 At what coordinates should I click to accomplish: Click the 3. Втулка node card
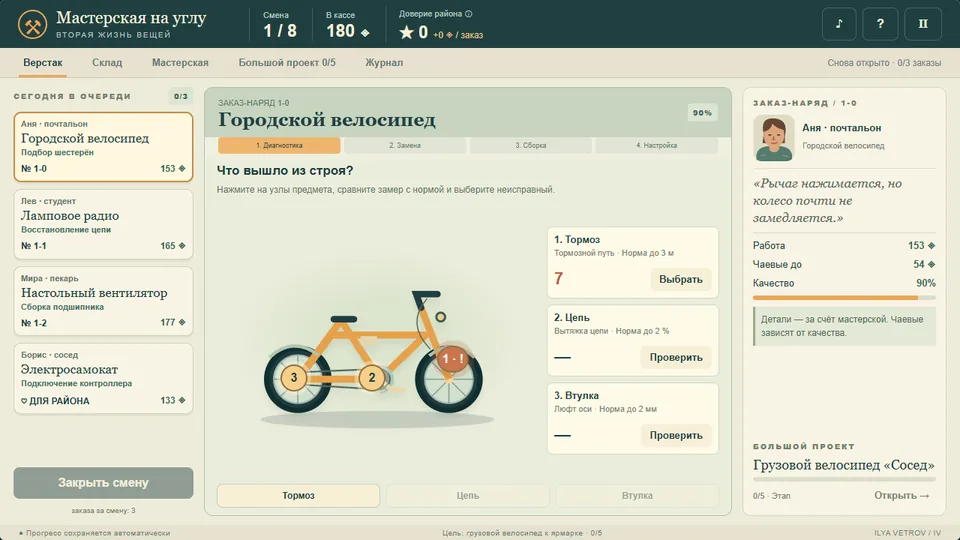[x=633, y=419]
